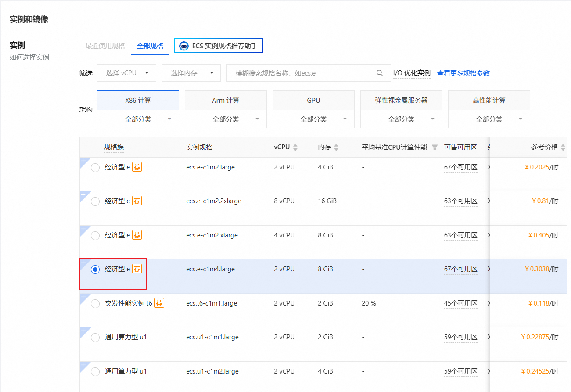
Task: Open the 选择内存 dropdown
Action: pos(191,73)
